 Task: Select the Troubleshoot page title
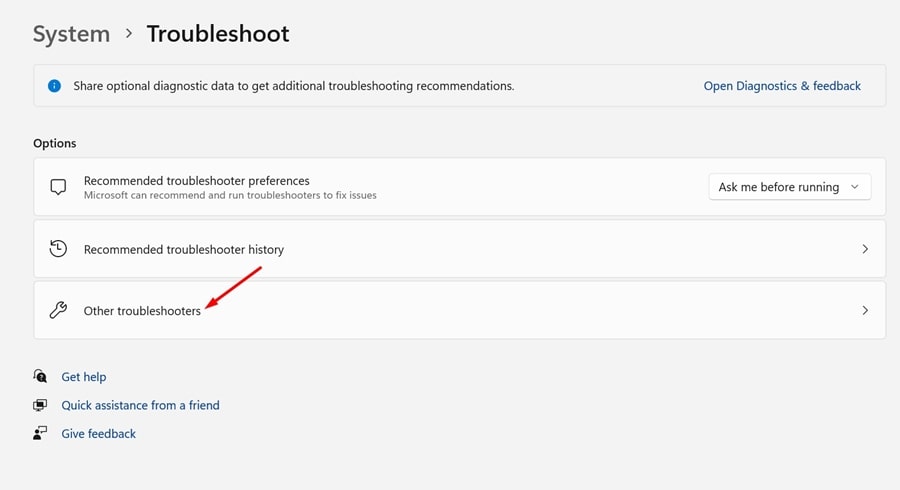[x=218, y=34]
